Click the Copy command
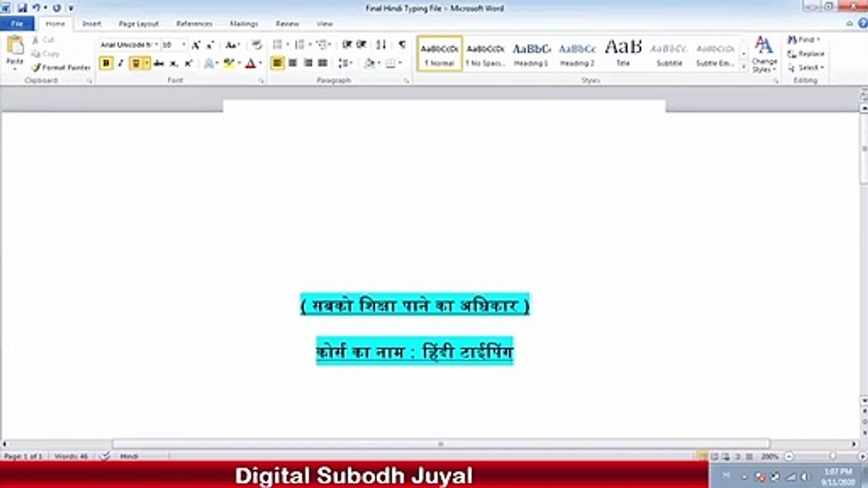 tap(45, 54)
